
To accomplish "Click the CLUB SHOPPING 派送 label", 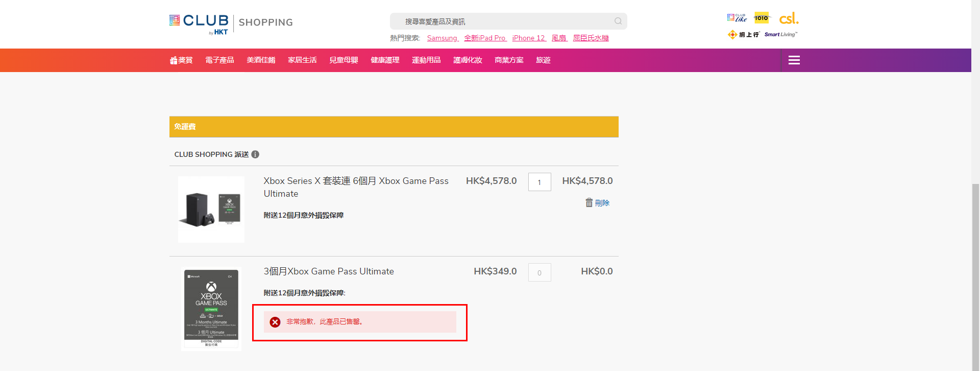I will (211, 154).
